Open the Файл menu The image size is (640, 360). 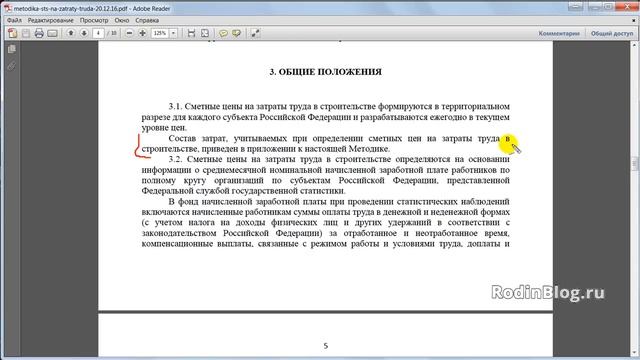pyautogui.click(x=14, y=20)
